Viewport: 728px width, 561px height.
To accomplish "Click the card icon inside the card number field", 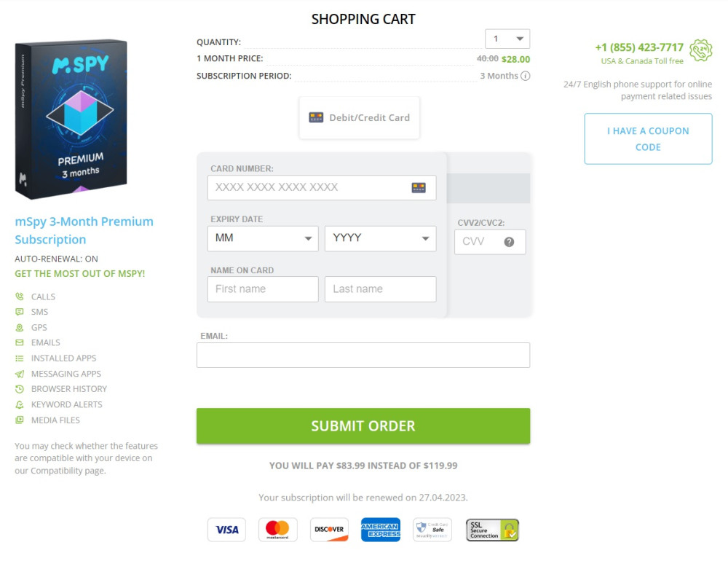I will click(x=419, y=187).
